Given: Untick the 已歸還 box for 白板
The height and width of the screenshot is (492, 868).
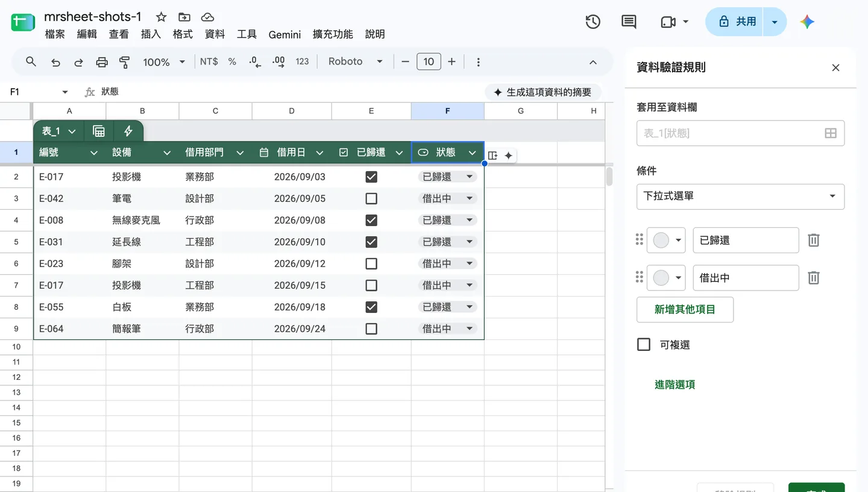Looking at the screenshot, I should pos(371,307).
